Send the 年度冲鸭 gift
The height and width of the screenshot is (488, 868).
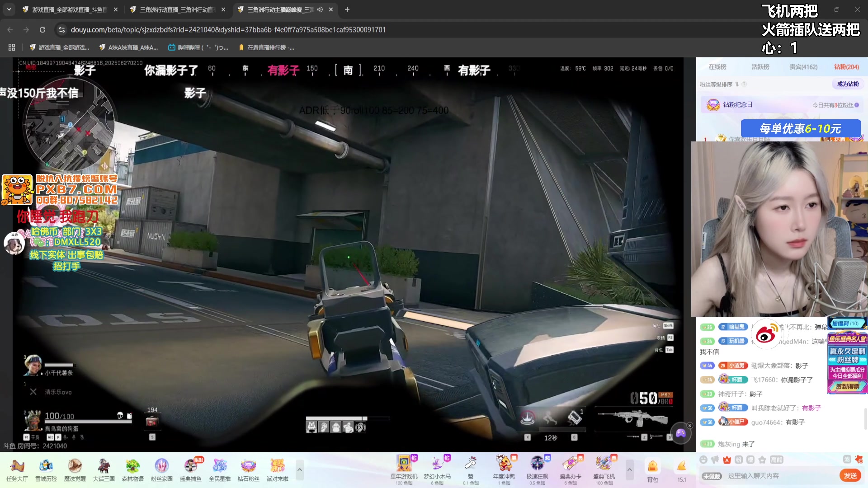tap(504, 470)
